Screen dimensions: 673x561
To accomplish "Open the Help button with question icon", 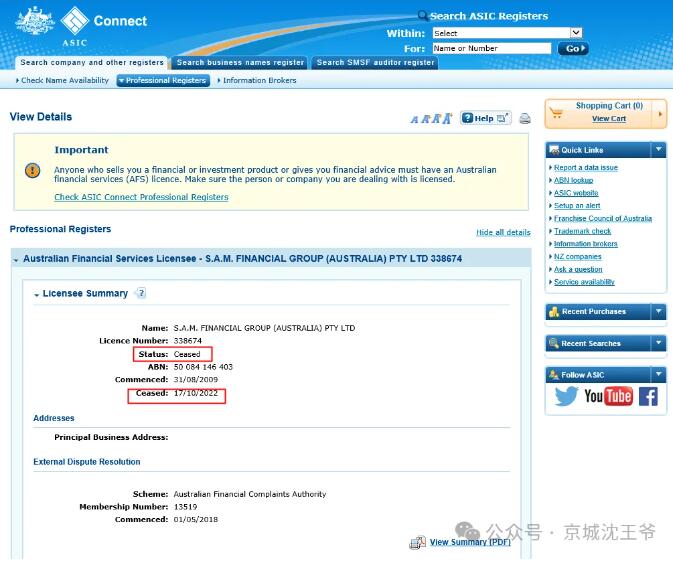I will coord(485,118).
